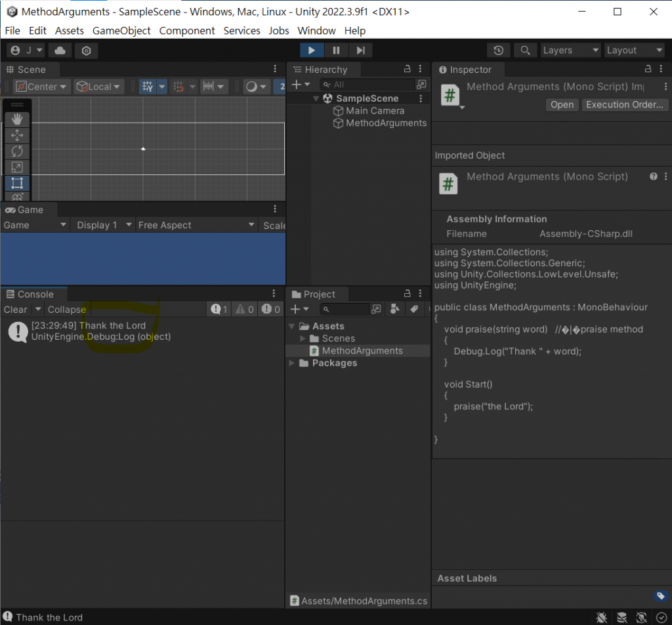Select the Hand view tool
This screenshot has width=672, height=625.
pyautogui.click(x=17, y=119)
